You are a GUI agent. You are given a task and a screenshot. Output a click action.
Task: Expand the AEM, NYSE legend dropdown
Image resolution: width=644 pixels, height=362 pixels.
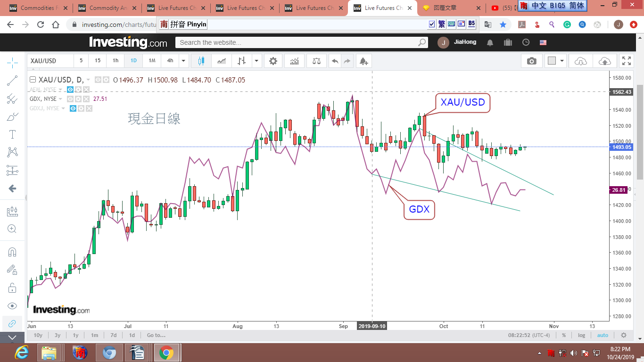tap(60, 90)
